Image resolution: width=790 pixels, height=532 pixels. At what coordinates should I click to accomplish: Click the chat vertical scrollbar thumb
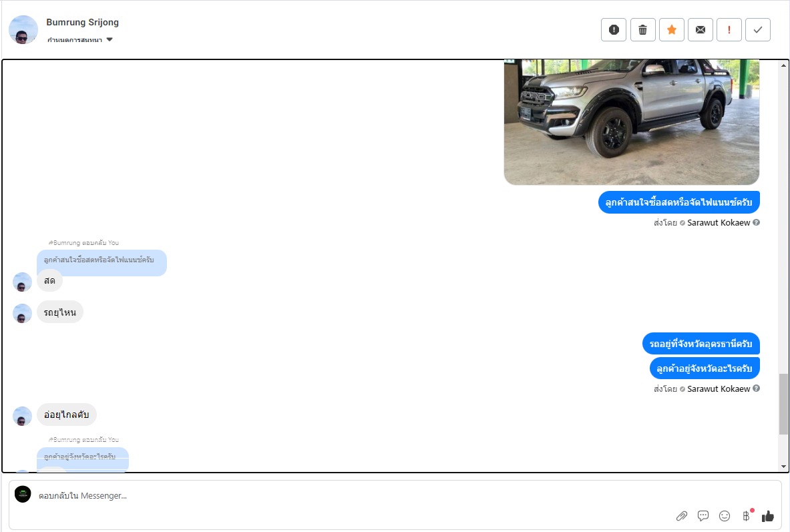783,404
